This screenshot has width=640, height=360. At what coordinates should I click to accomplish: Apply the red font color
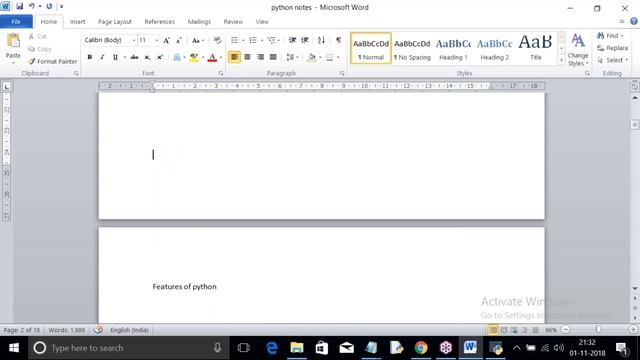212,57
